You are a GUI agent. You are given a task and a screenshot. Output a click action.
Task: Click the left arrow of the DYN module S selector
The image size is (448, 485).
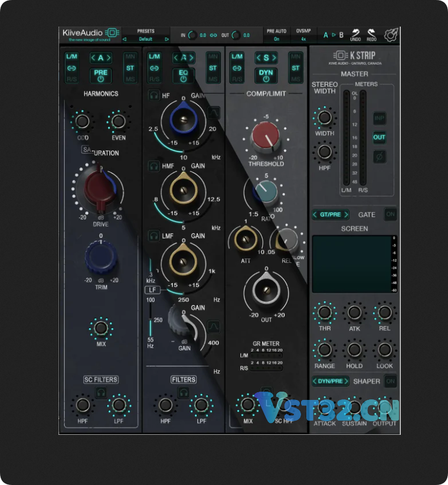(259, 58)
